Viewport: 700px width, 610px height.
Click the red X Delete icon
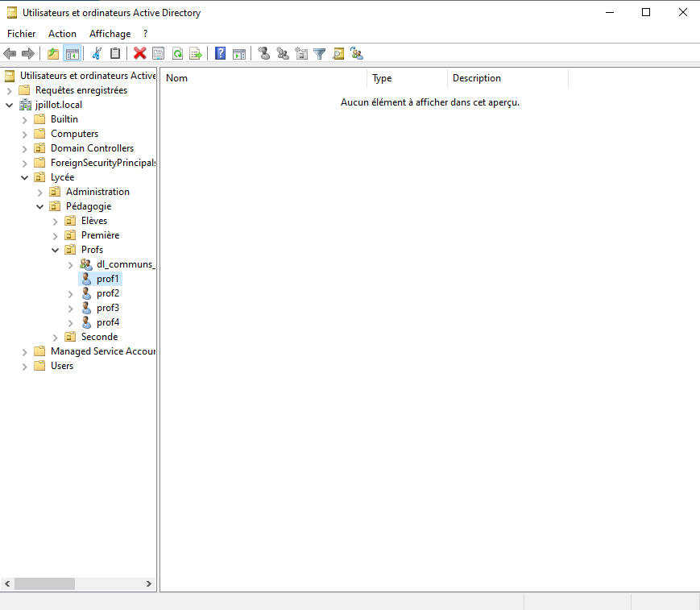point(139,54)
